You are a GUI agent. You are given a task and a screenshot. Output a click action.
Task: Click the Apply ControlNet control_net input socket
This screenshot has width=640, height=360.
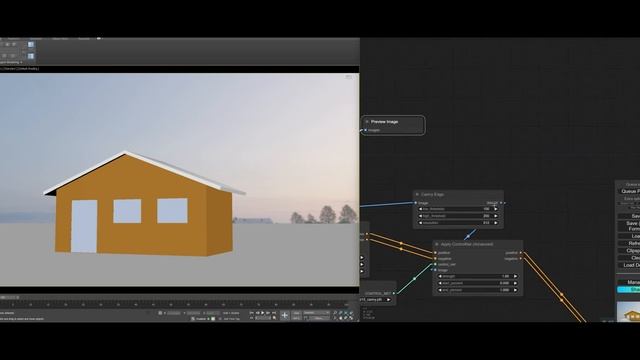click(x=436, y=264)
